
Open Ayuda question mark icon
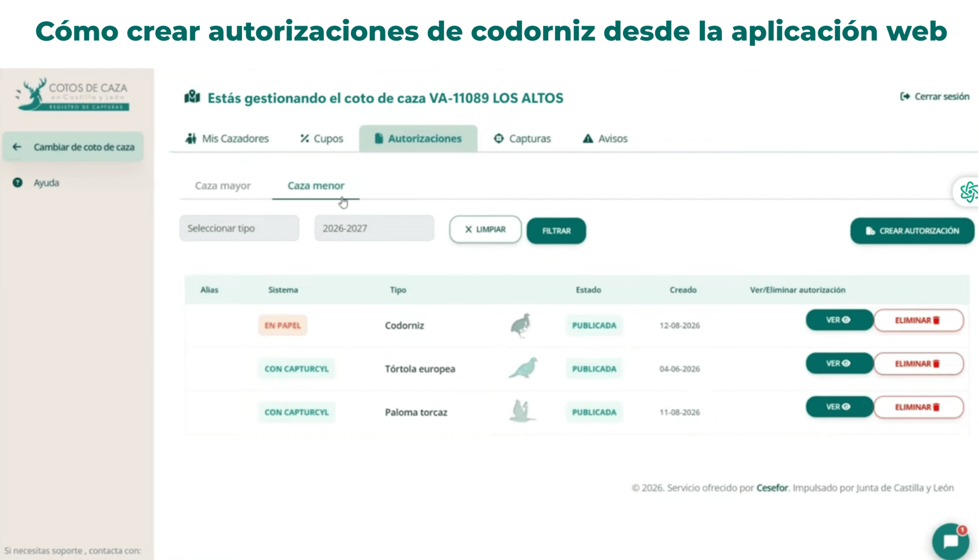click(18, 183)
